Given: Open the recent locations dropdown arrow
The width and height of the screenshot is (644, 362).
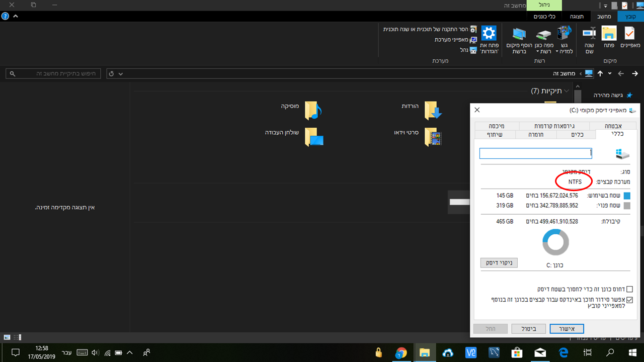Looking at the screenshot, I should click(610, 73).
